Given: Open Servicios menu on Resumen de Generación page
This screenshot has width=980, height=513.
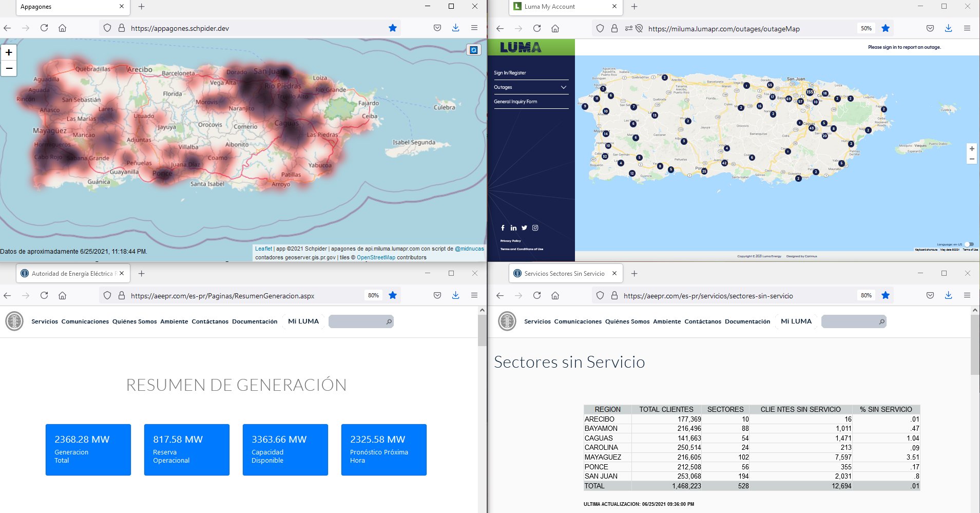Looking at the screenshot, I should (45, 321).
